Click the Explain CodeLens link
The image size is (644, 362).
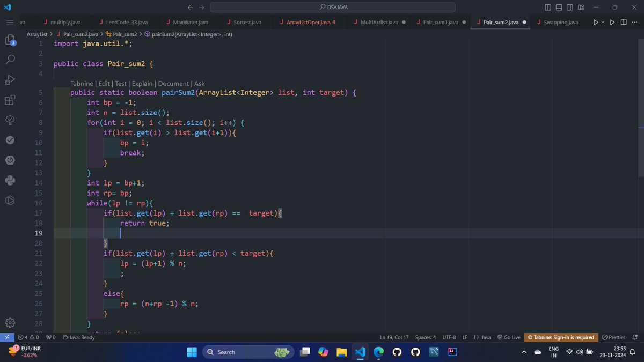pos(142,84)
